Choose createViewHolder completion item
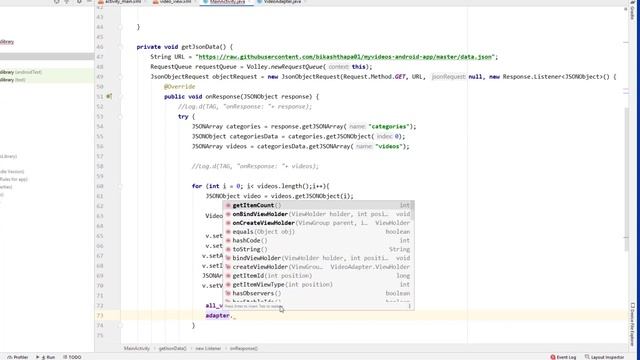The height and width of the screenshot is (360, 640). coord(318,267)
